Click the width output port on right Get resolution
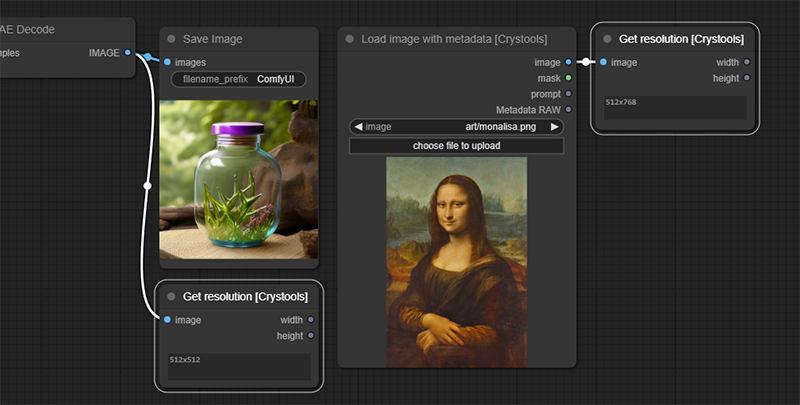This screenshot has height=405, width=800. [x=747, y=62]
